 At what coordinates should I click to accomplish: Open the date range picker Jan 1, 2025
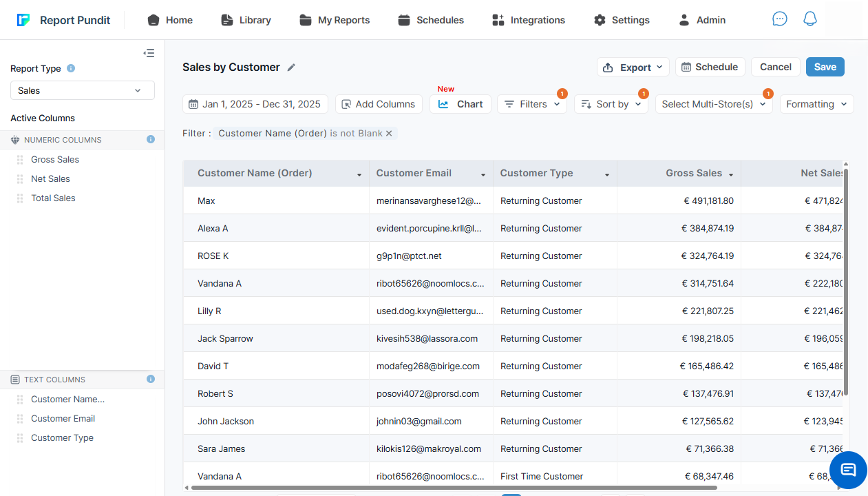(255, 104)
